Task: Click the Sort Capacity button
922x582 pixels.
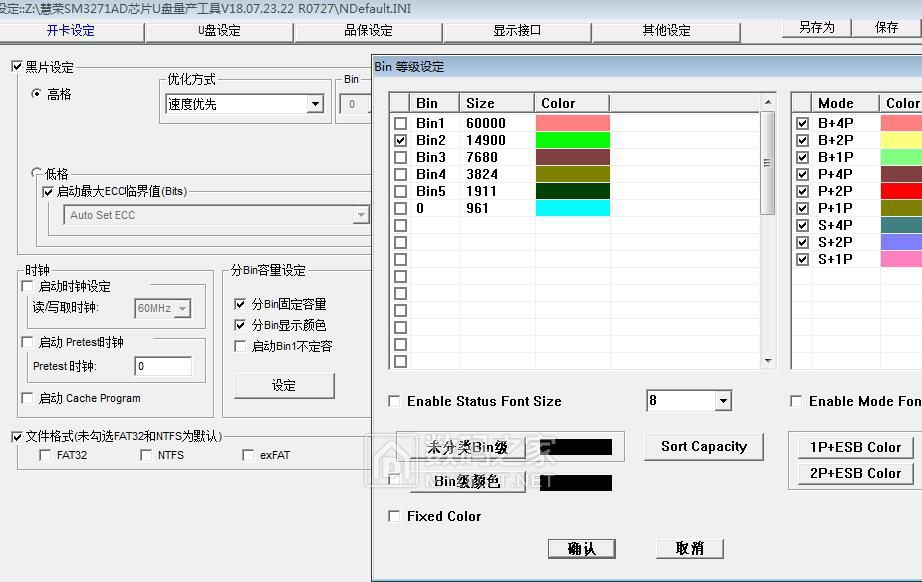Action: 703,447
